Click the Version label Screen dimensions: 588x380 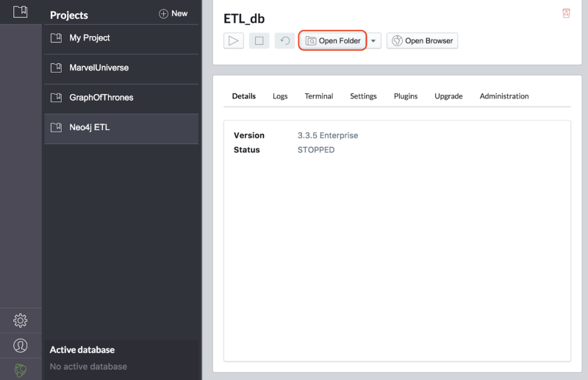pos(249,135)
